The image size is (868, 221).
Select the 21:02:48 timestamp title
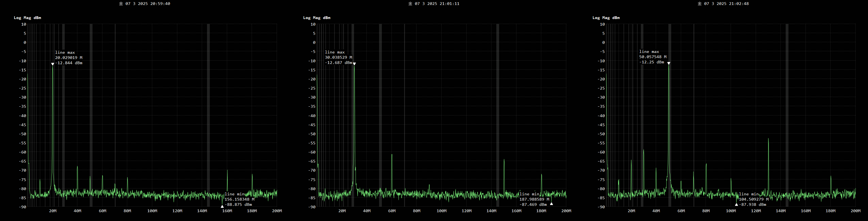[723, 4]
